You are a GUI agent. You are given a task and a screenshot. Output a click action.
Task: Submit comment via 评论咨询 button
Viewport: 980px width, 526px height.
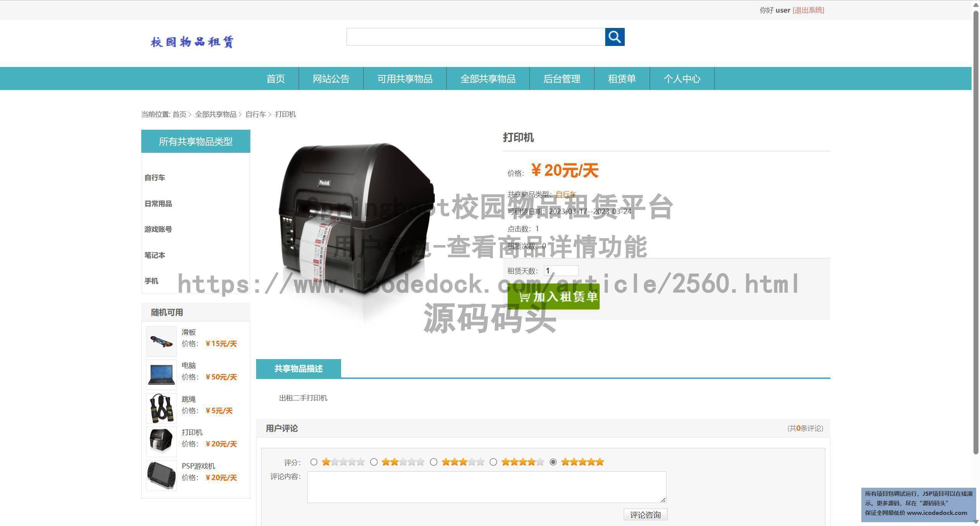(645, 515)
